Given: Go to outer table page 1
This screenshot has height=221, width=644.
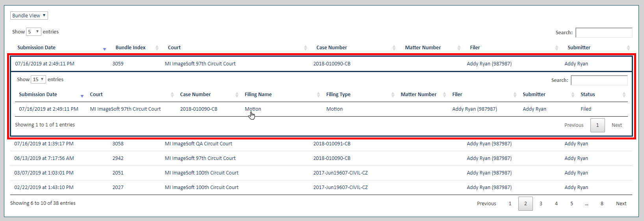Looking at the screenshot, I should (x=510, y=204).
